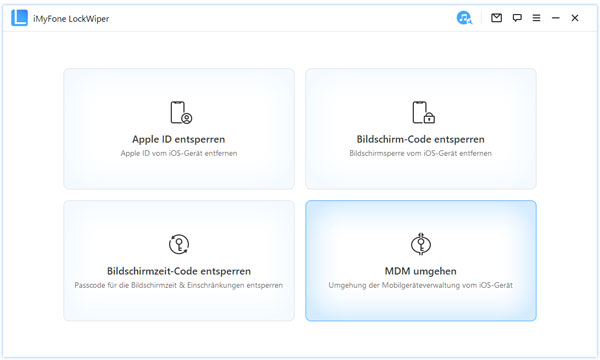Open the feedback chat bubble icon
The height and width of the screenshot is (360, 600).
pyautogui.click(x=517, y=18)
